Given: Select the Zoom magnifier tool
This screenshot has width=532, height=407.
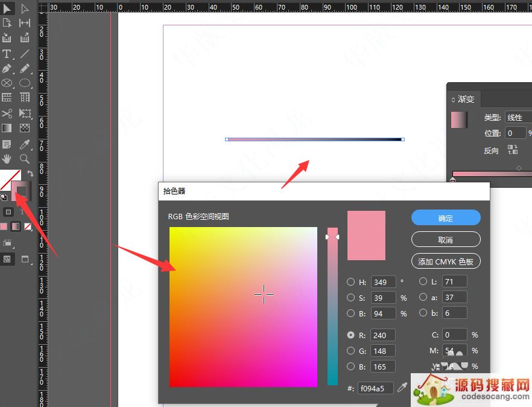Looking at the screenshot, I should click(25, 159).
